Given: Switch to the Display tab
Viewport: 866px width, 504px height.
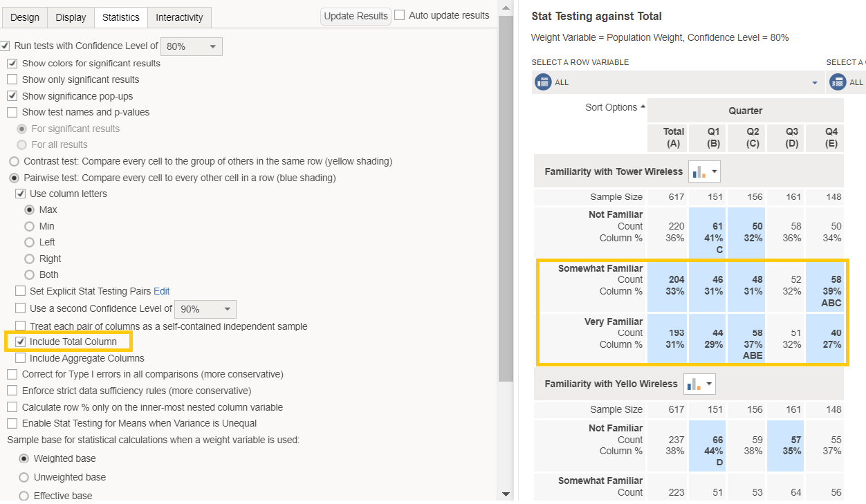Looking at the screenshot, I should click(71, 17).
